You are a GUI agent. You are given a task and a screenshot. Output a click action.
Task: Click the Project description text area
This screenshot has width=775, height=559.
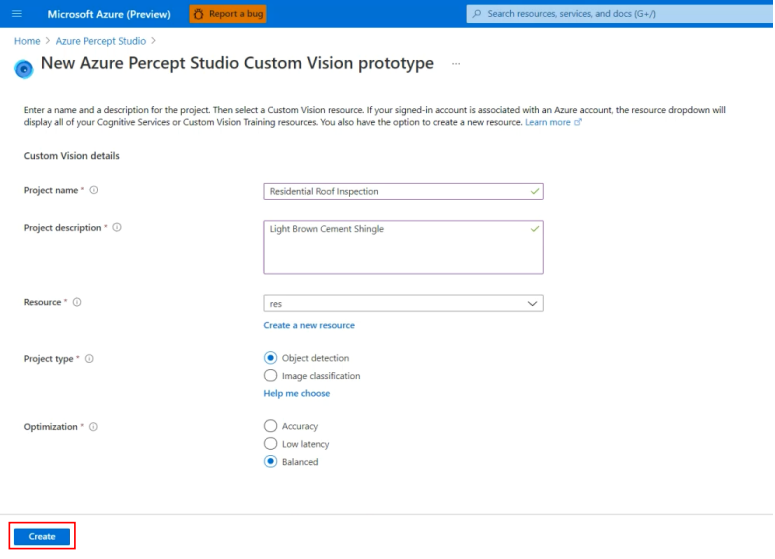click(x=403, y=247)
